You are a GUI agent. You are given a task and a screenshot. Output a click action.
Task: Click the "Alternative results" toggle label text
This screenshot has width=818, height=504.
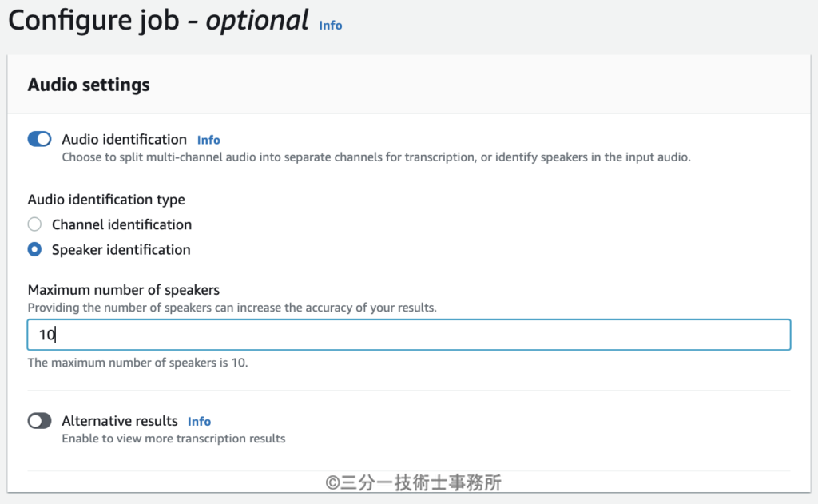pos(120,421)
